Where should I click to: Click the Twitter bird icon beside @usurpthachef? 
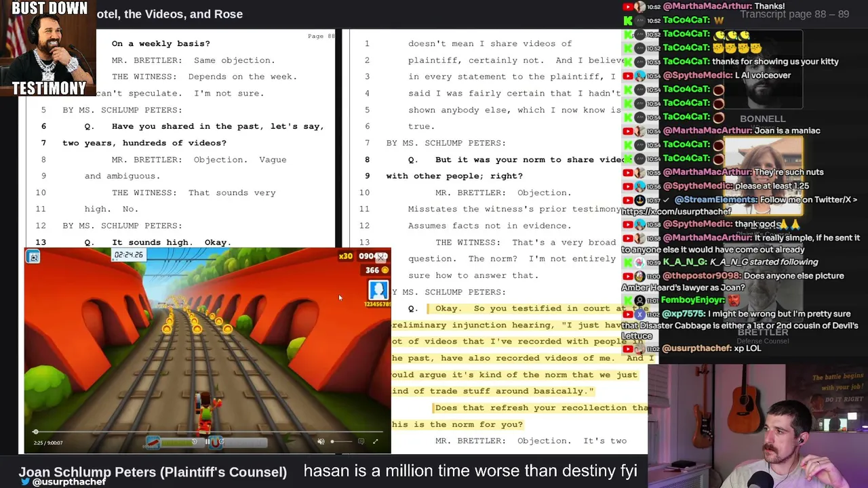click(x=25, y=482)
